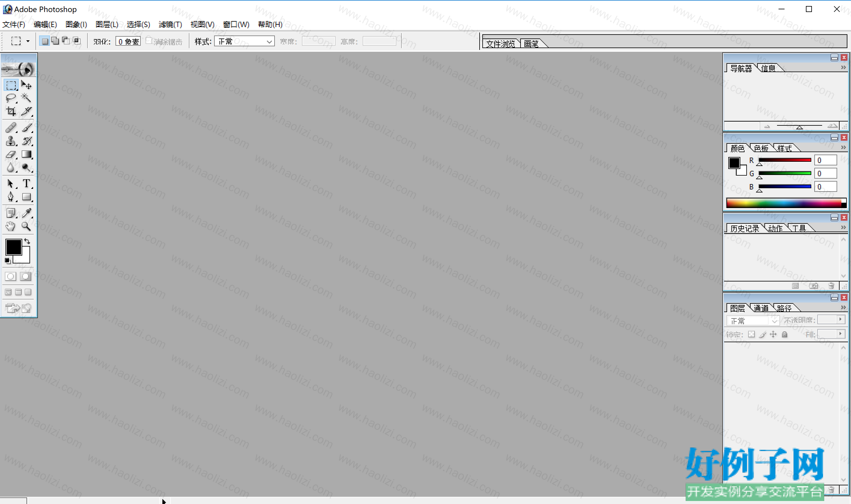Switch to the 色板 swatches tab

coord(761,148)
